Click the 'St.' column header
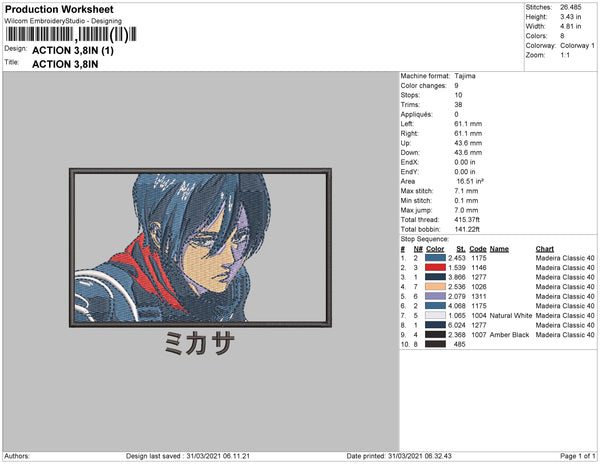The width and height of the screenshot is (600, 464). [x=461, y=249]
